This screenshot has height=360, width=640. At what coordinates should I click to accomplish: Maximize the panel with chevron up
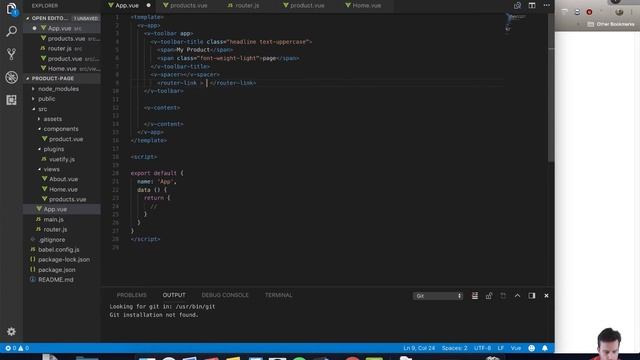click(x=517, y=296)
